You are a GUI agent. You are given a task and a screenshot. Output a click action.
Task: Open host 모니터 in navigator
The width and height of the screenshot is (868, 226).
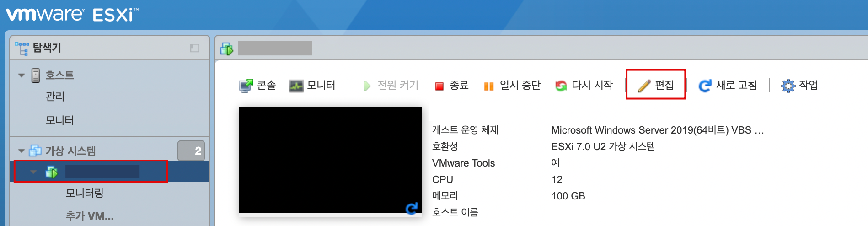point(59,120)
